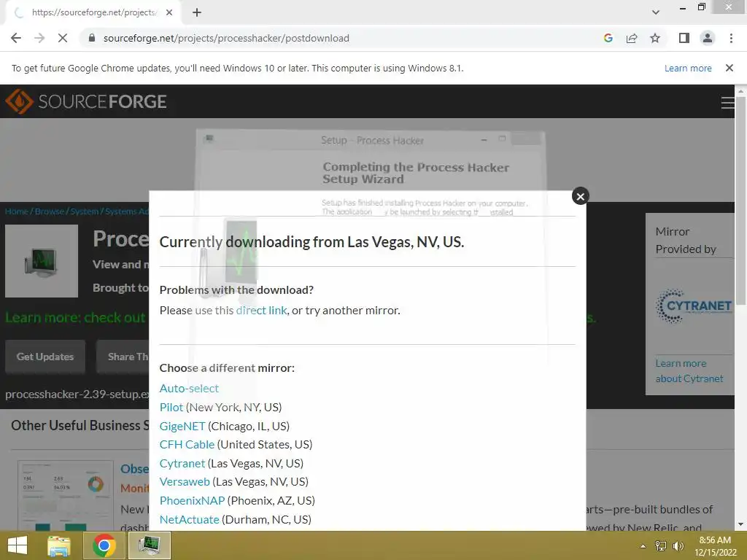Open Chrome three-dot menu
This screenshot has height=560, width=747.
coord(731,38)
